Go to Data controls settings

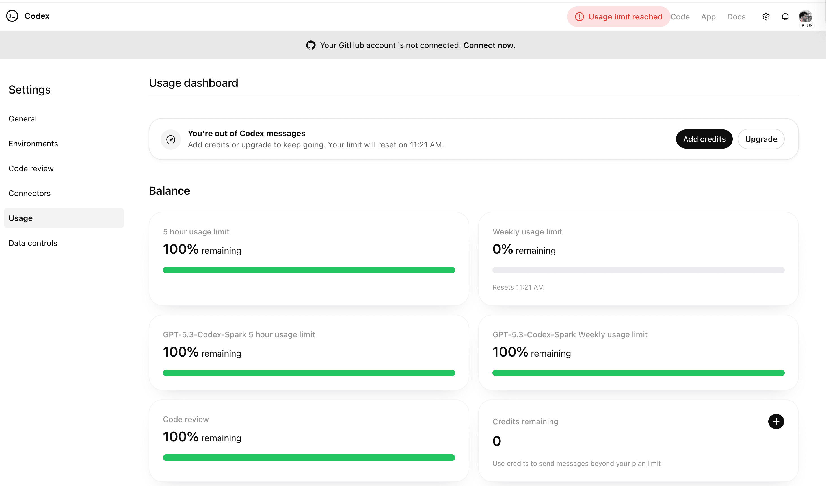click(x=33, y=243)
